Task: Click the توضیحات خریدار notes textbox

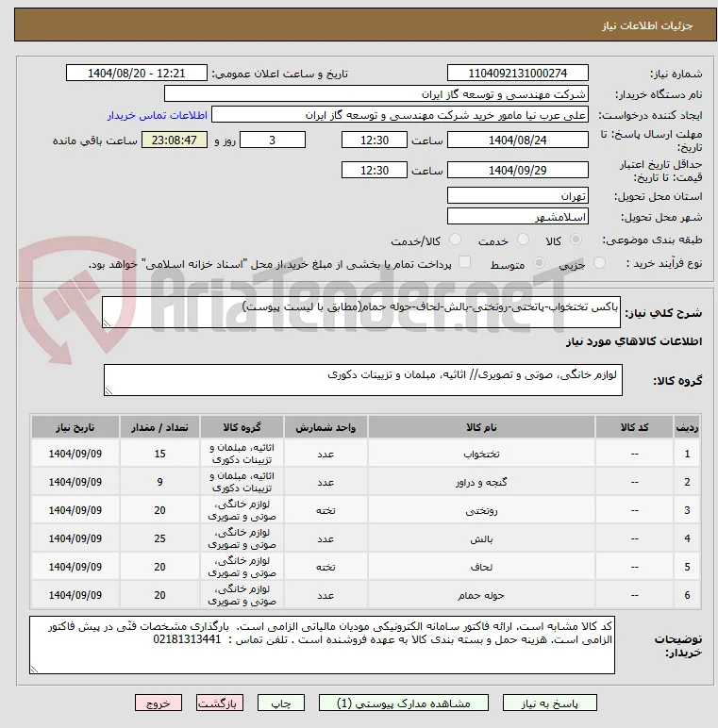Action: [323, 645]
